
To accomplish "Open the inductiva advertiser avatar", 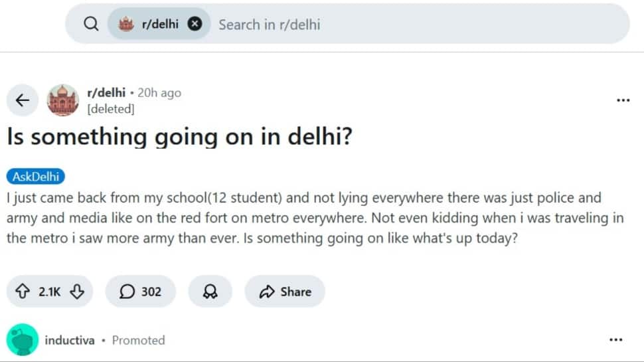I will (23, 340).
